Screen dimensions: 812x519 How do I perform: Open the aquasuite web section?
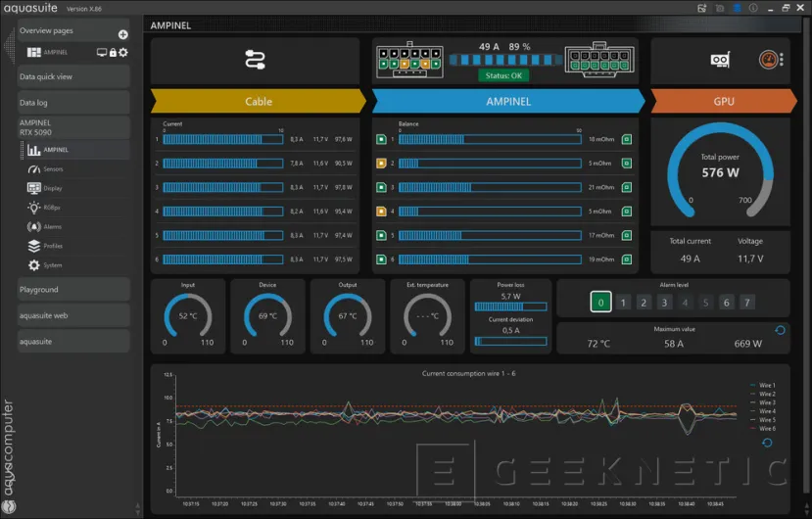pyautogui.click(x=73, y=315)
